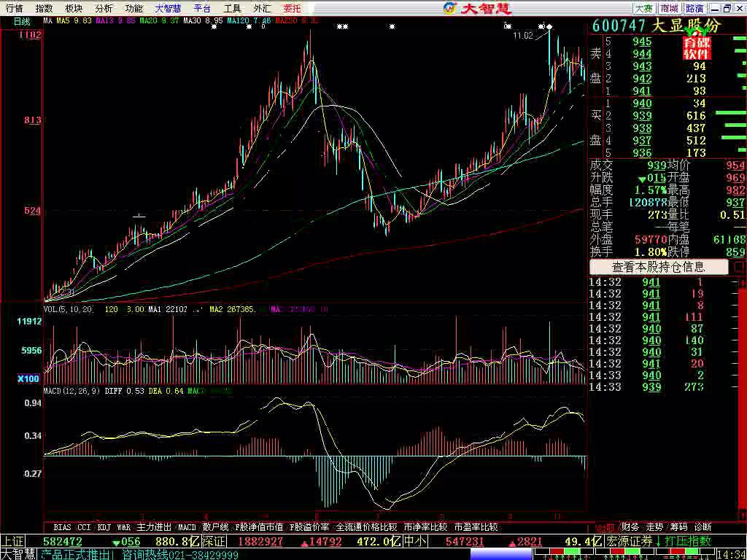Switch to the 散户线 indicator tab

click(215, 527)
